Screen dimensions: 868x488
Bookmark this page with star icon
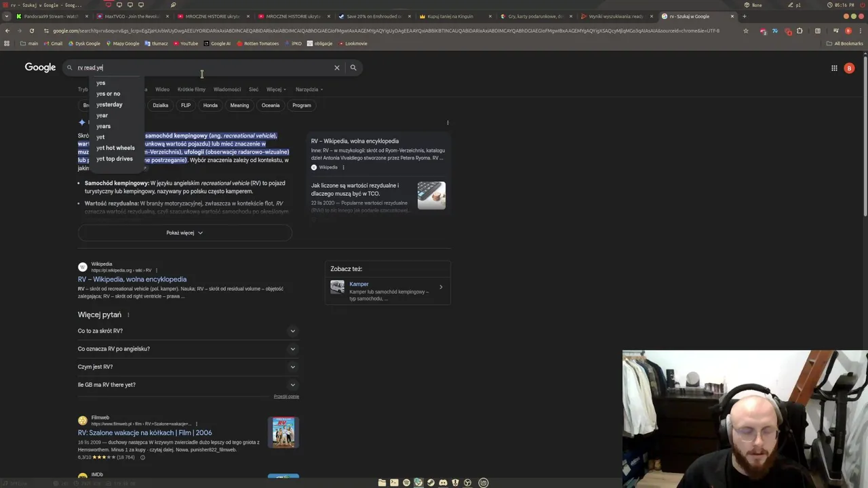[x=746, y=30]
